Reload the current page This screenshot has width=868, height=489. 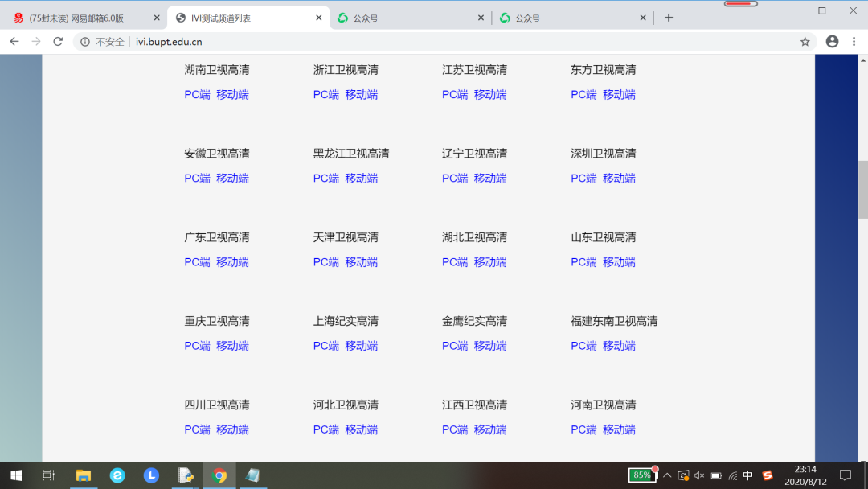[58, 42]
